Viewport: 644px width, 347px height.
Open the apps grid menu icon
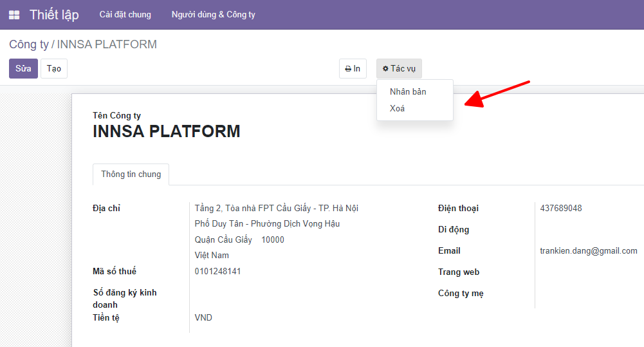point(14,15)
